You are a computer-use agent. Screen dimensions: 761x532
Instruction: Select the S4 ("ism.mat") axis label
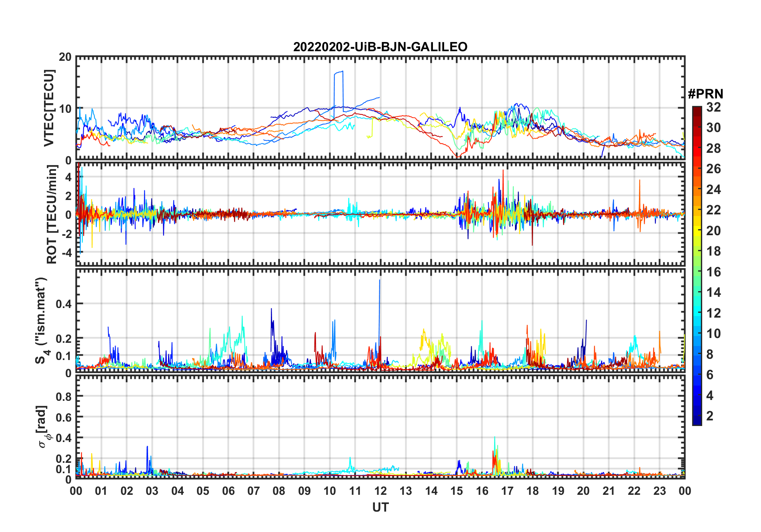tap(41, 321)
